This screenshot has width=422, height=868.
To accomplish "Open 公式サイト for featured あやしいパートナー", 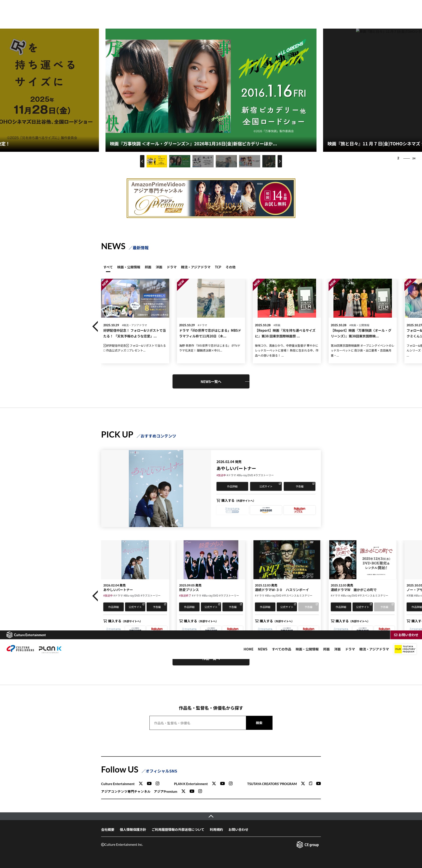I will (x=266, y=486).
